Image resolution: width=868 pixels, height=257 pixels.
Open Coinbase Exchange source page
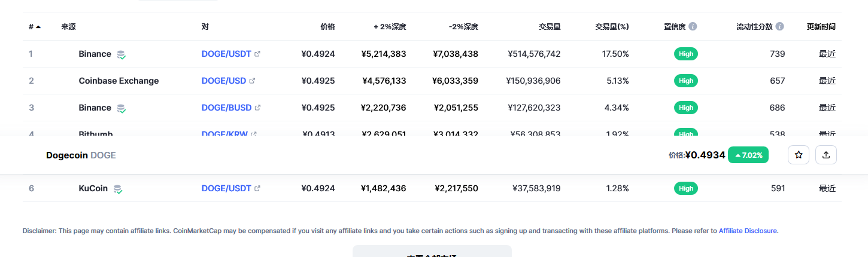(119, 81)
